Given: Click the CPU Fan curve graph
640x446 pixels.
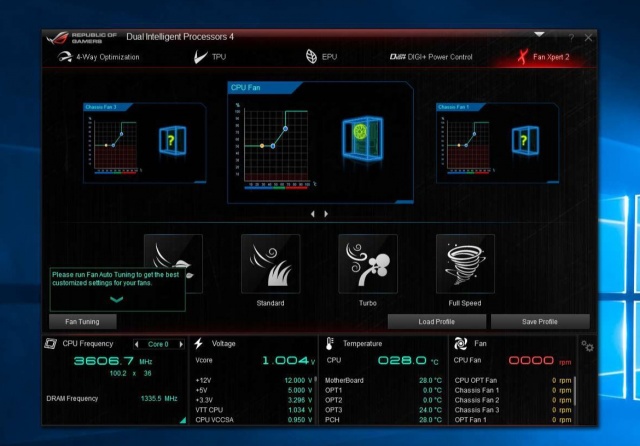Looking at the screenshot, I should click(276, 146).
